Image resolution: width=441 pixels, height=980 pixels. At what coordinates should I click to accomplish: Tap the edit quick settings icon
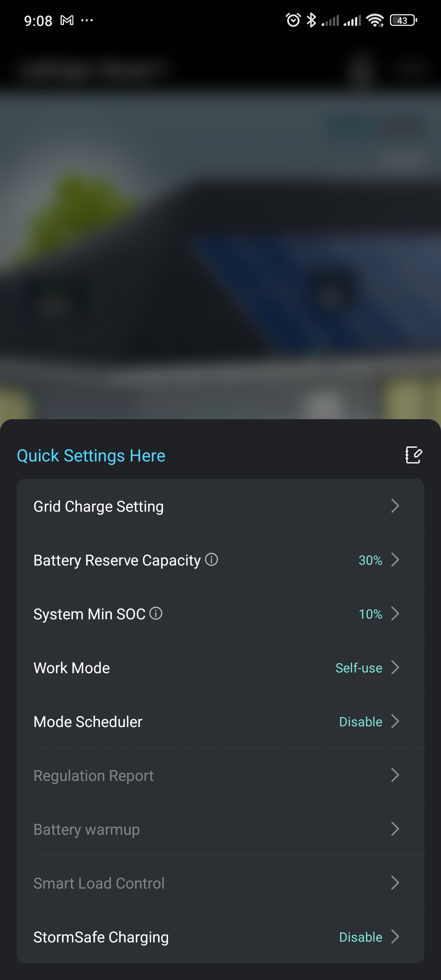click(x=413, y=455)
